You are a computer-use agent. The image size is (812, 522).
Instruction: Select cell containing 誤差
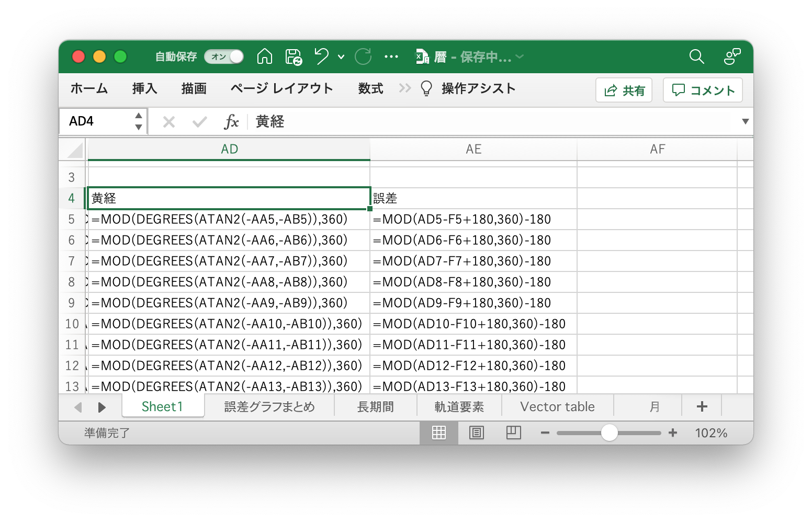click(x=473, y=198)
